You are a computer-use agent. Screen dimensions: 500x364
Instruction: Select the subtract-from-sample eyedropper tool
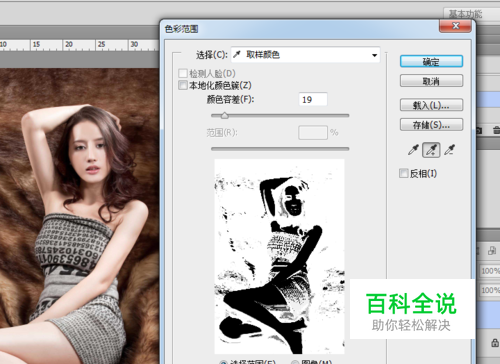pos(450,150)
